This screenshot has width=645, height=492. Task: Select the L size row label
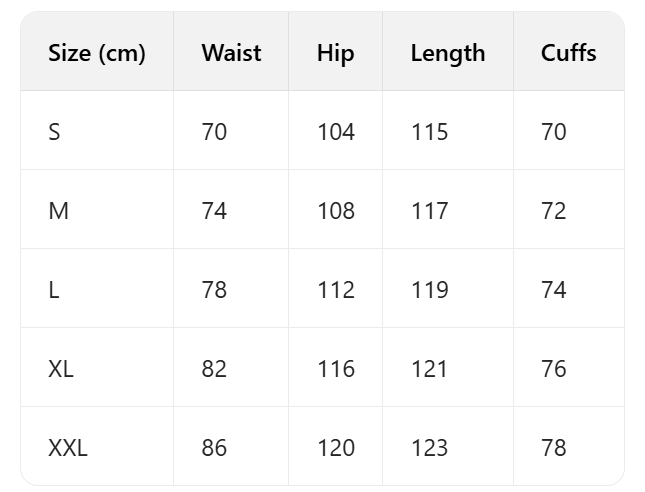click(53, 290)
